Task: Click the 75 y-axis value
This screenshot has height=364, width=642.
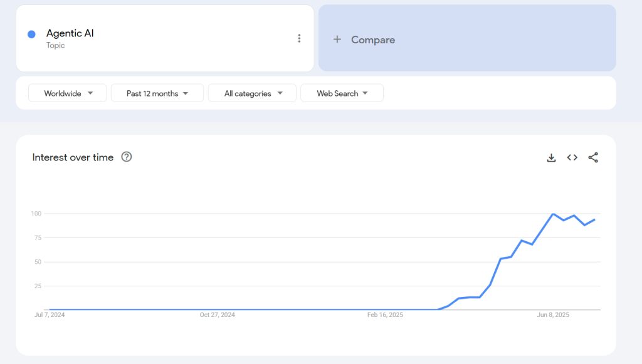Action: (x=38, y=237)
